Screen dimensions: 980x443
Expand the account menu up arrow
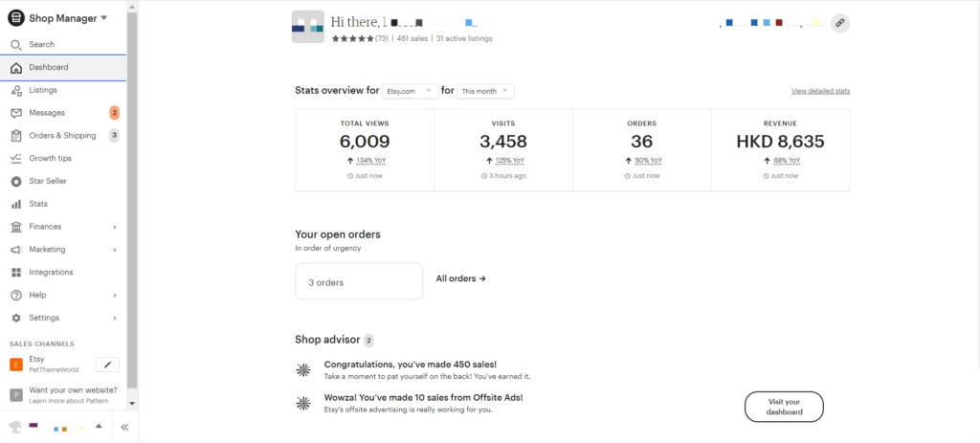[x=99, y=426]
